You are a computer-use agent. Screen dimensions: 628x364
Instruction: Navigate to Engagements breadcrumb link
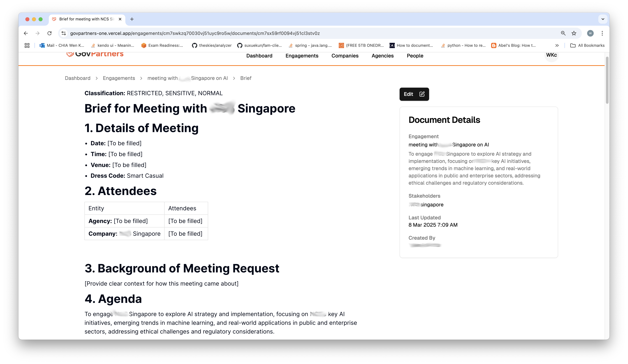119,78
